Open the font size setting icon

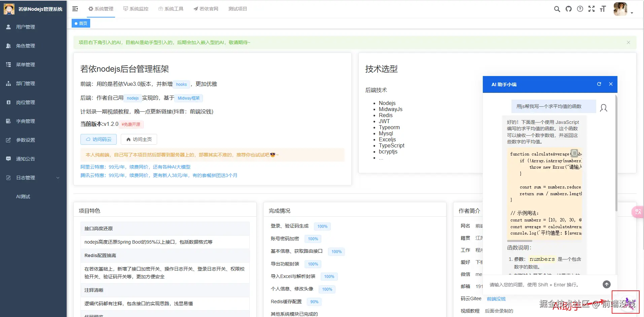[x=603, y=9]
